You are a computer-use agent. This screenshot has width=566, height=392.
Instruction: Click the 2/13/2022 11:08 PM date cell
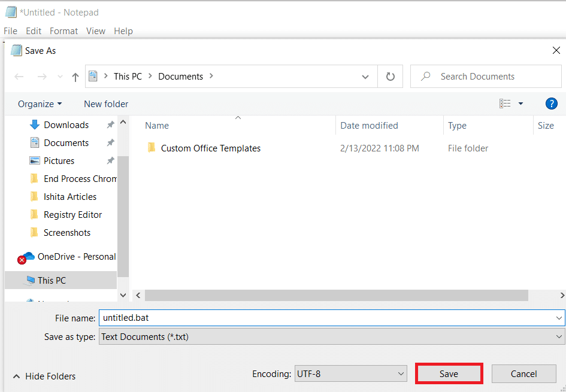[380, 148]
